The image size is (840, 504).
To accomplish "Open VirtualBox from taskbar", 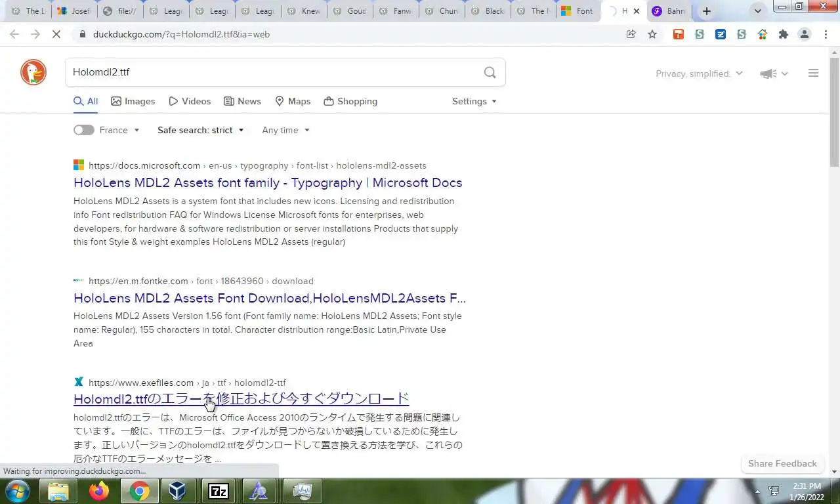I will point(178,491).
